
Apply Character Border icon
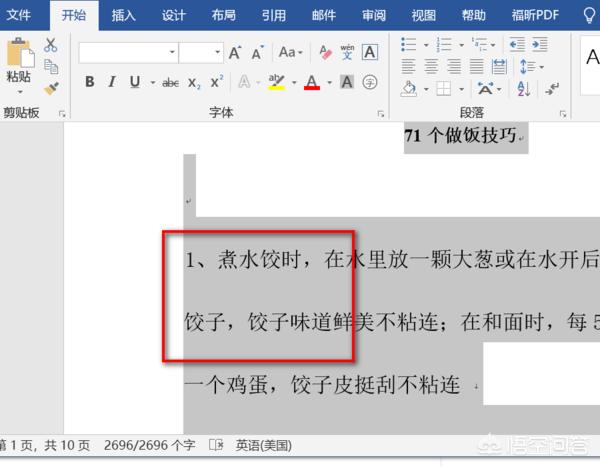pos(370,52)
